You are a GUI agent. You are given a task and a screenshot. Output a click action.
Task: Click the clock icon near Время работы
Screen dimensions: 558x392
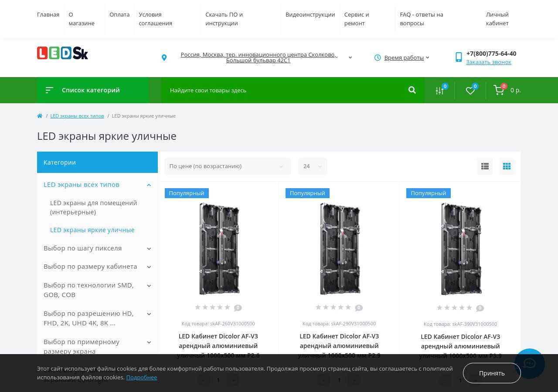(378, 57)
